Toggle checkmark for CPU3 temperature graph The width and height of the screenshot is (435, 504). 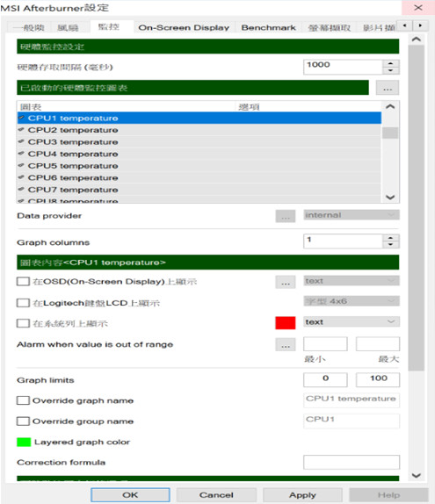click(x=21, y=141)
